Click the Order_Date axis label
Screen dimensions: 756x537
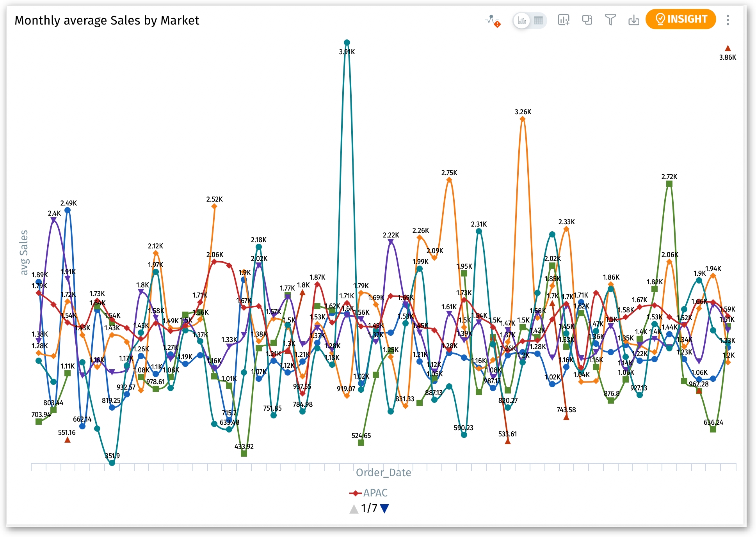pyautogui.click(x=383, y=473)
